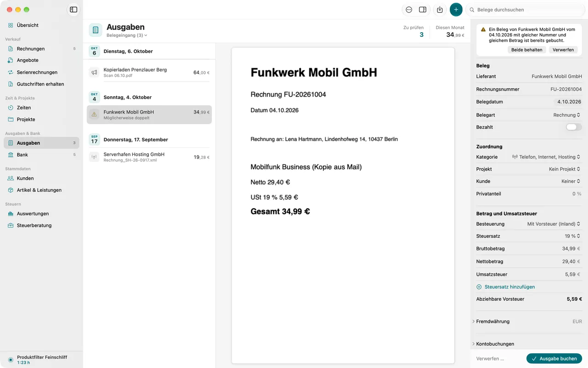
Task: Open the Projekt dropdown
Action: [x=565, y=169]
